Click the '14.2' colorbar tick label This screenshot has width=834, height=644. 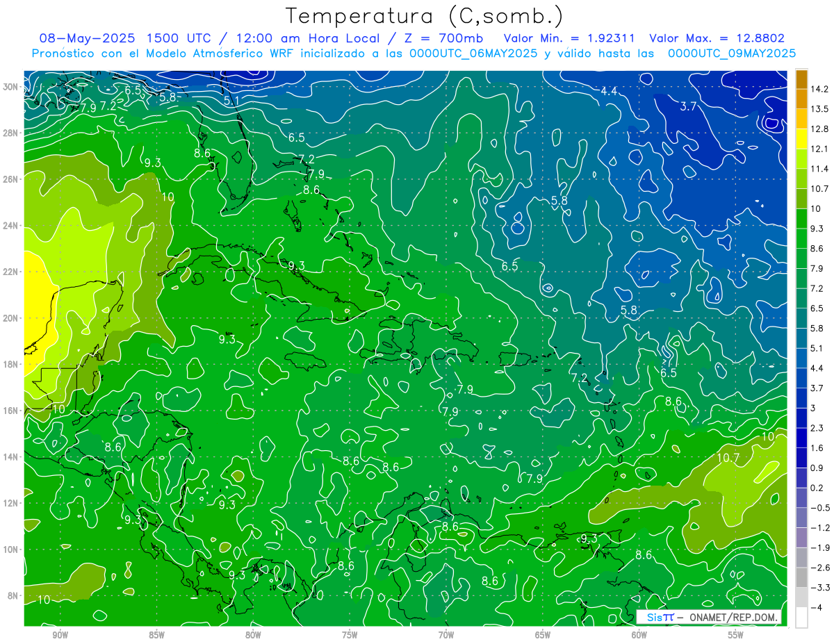[819, 89]
